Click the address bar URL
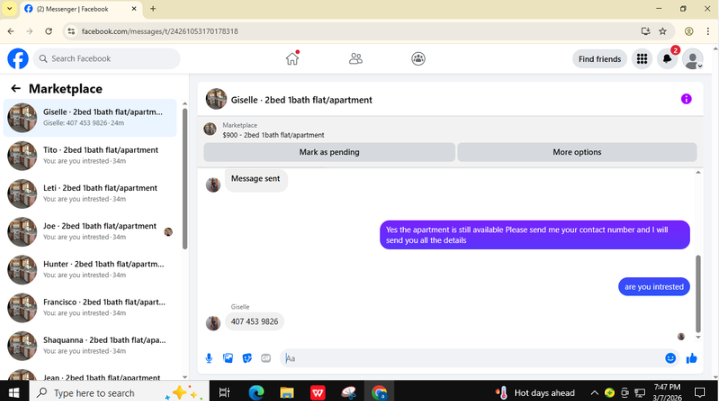 tap(160, 31)
